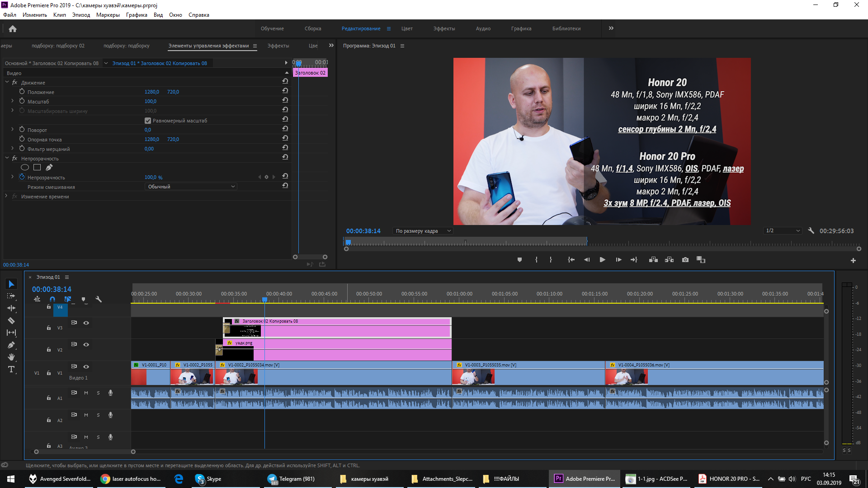
Task: Add marker in timeline header
Action: click(x=83, y=299)
